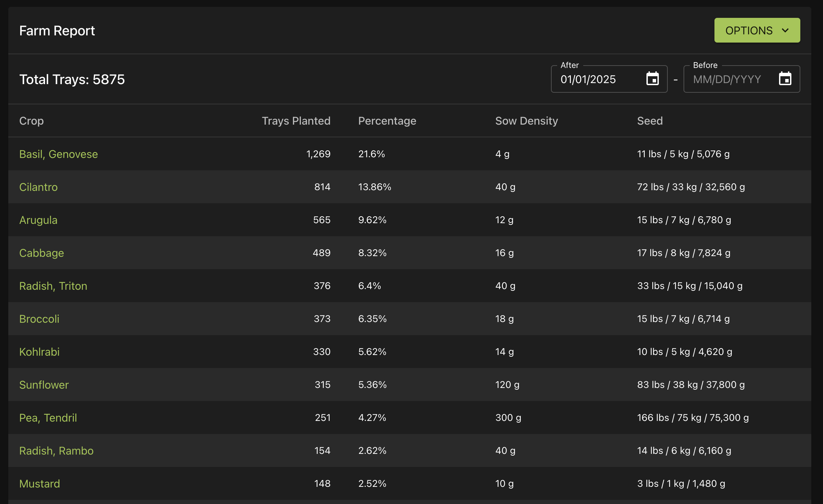
Task: Select the Arugula crop link
Action: (x=38, y=220)
